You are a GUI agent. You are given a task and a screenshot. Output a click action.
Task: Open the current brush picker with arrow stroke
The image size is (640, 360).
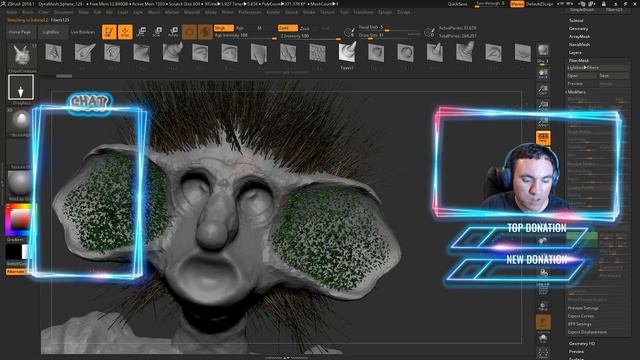click(x=21, y=87)
